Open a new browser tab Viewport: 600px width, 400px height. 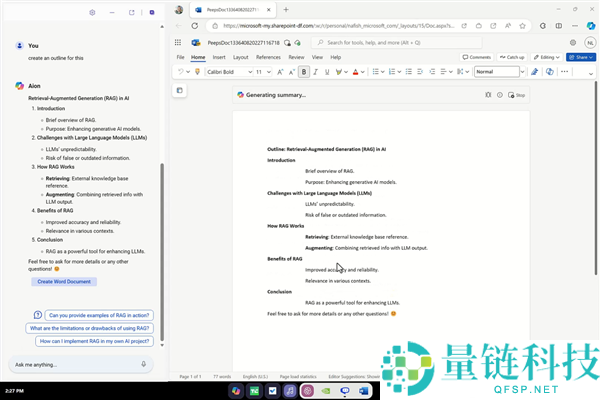pos(286,10)
